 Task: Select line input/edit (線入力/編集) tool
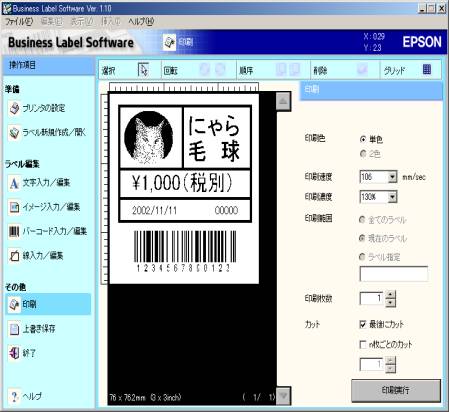pos(36,256)
